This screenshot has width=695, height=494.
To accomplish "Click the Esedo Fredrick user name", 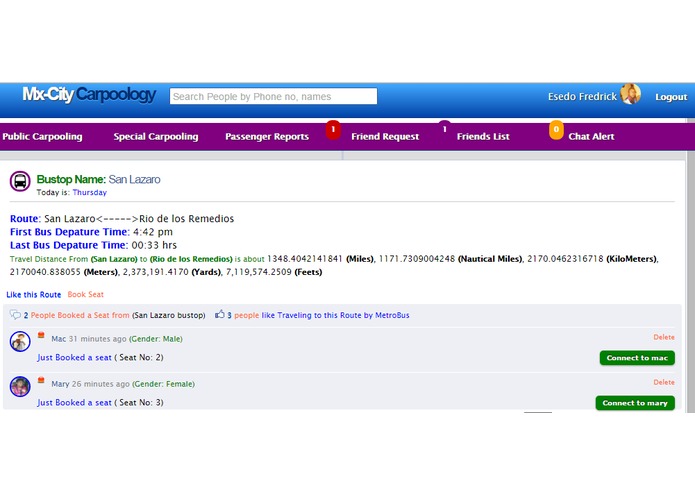I will [x=582, y=97].
